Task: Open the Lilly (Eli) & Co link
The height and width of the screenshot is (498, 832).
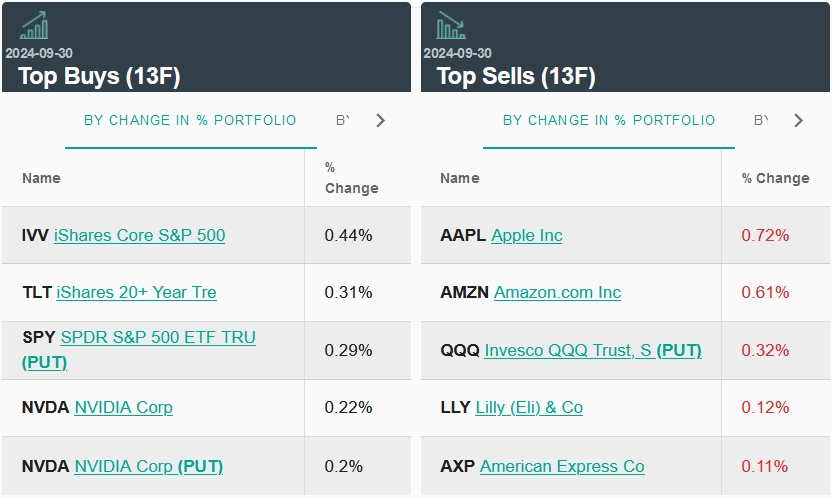Action: [529, 408]
